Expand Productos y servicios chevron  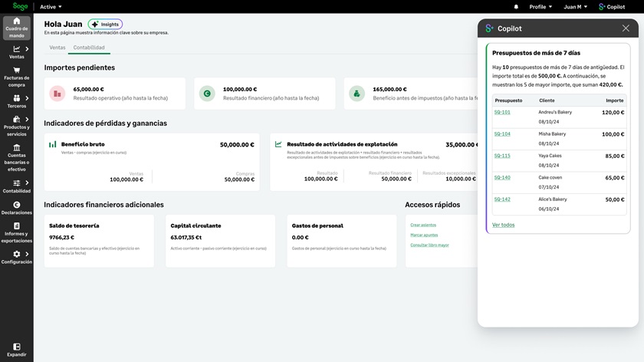coord(27,119)
